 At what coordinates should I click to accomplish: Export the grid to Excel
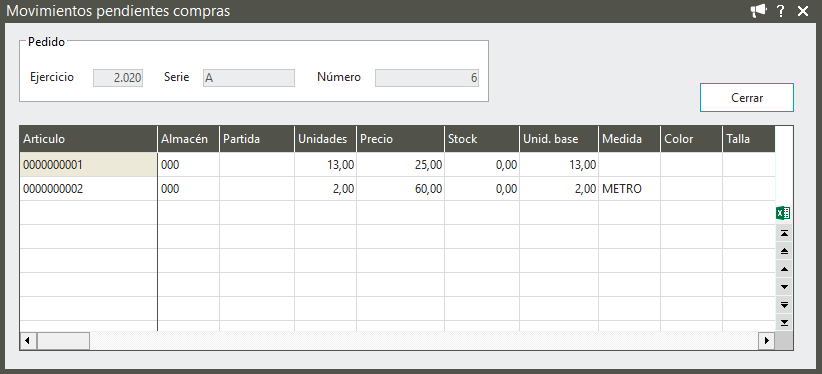783,213
